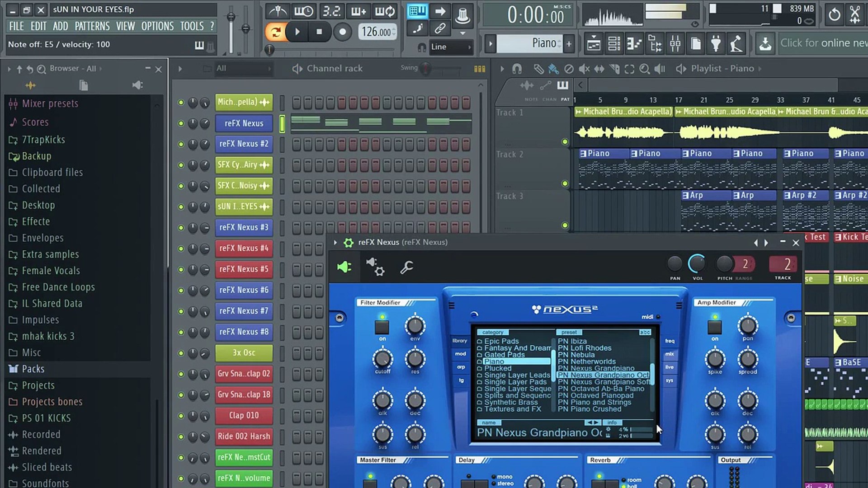The width and height of the screenshot is (868, 488).
Task: Open the Mixer window icon
Action: coord(675,44)
